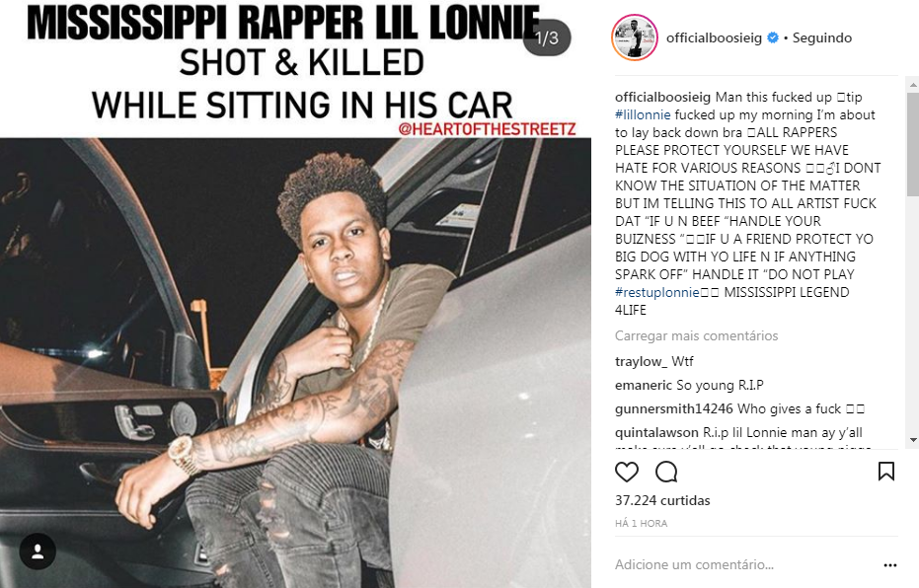
Task: Open officialboosieig profile picture
Action: (635, 37)
